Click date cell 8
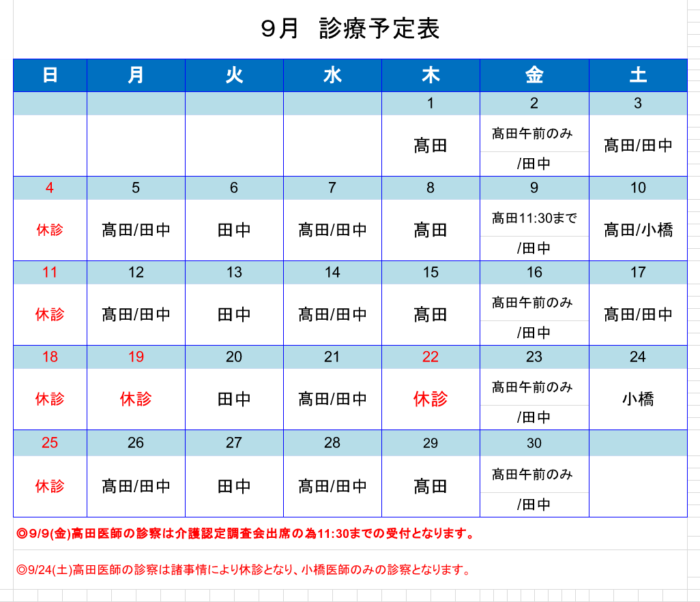The height and width of the screenshot is (602, 700). coord(431,188)
